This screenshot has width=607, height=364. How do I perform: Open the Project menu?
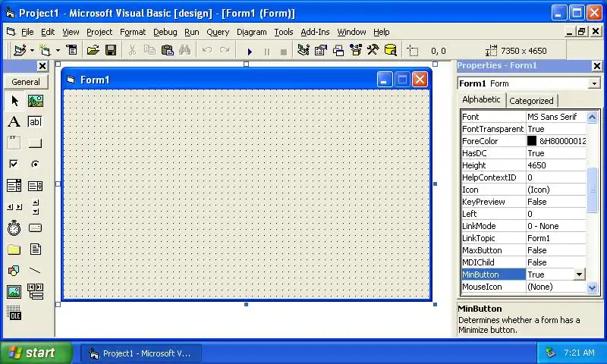click(99, 32)
